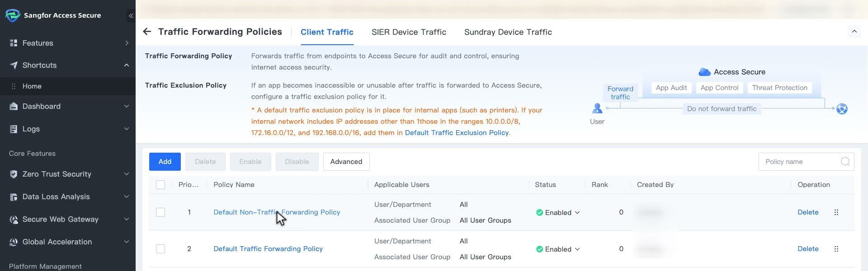The height and width of the screenshot is (271, 868).
Task: Click the Secure Web Gateway icon
Action: pos(14,220)
